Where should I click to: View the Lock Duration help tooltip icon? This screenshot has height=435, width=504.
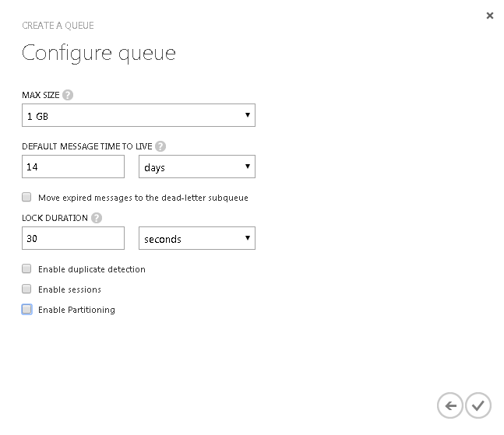pyautogui.click(x=97, y=219)
